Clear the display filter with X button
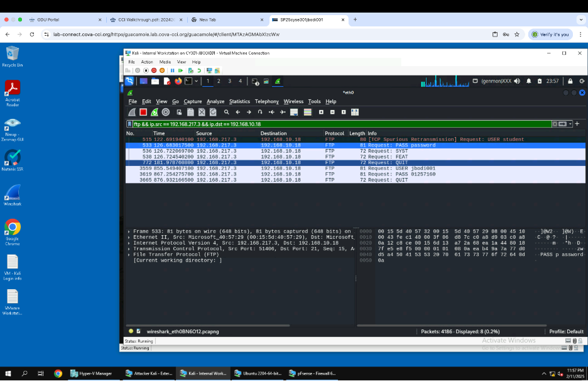Viewport: 588px width, 381px height. [x=555, y=124]
